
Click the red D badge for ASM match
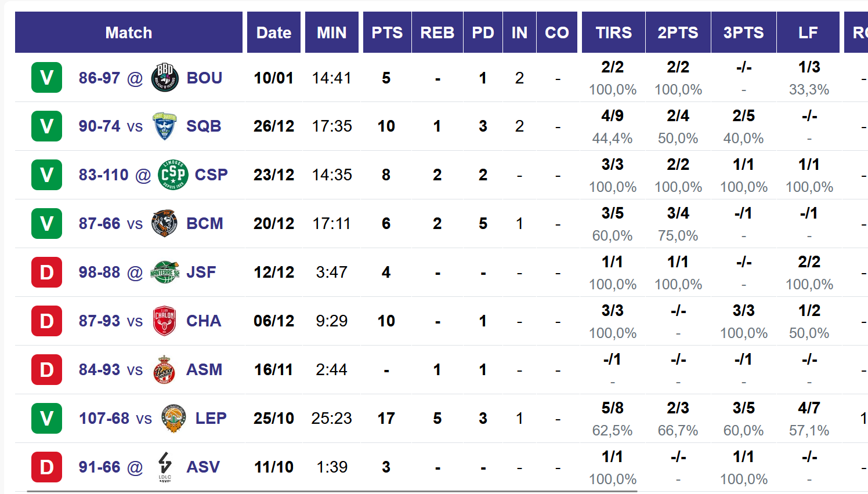(46, 369)
